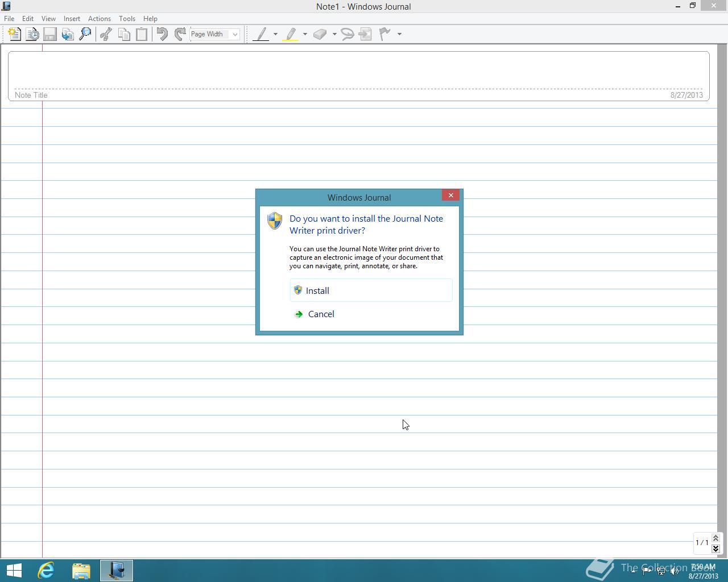Open File Explorer from the taskbar

tap(81, 570)
